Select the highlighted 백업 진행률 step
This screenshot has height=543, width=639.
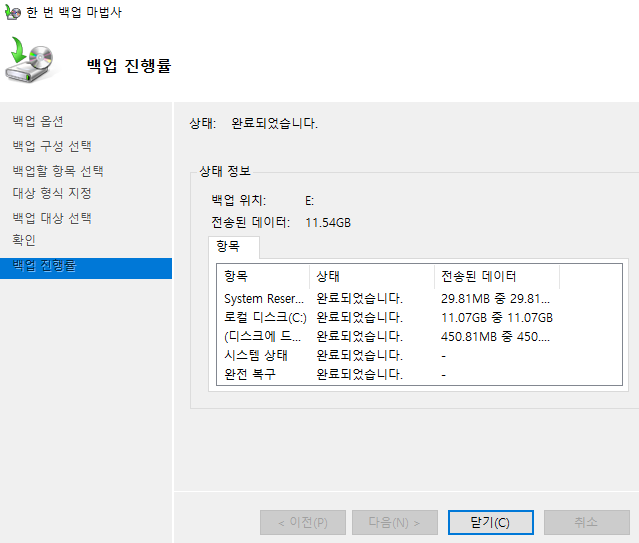point(86,268)
